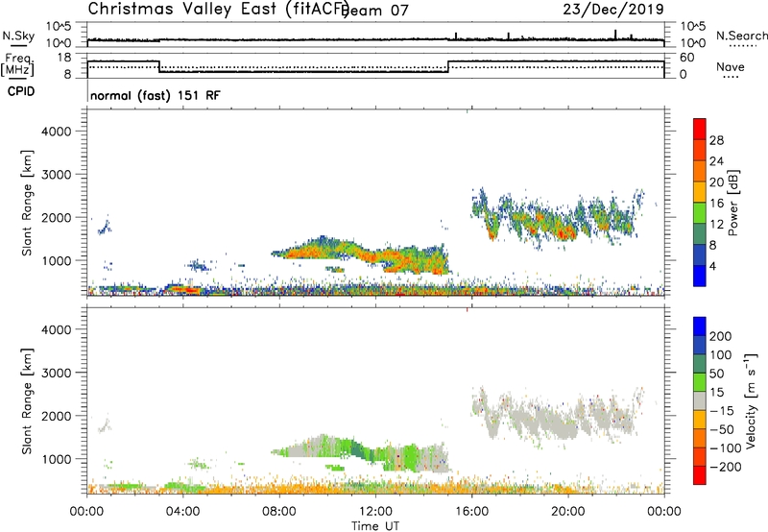The height and width of the screenshot is (532, 768).
Task: Click the blue bottom band of power colorbar
Action: [700, 276]
